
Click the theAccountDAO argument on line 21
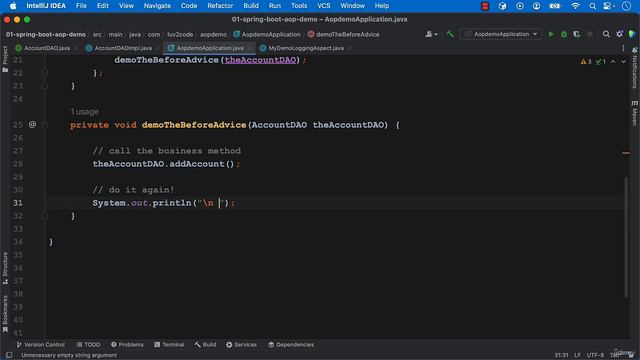point(260,60)
